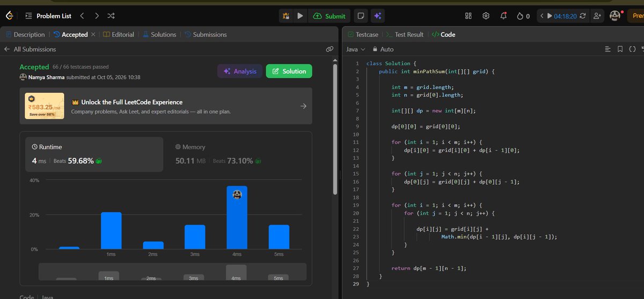Open the notes sticky icon
Image resolution: width=644 pixels, height=299 pixels.
pos(361,16)
